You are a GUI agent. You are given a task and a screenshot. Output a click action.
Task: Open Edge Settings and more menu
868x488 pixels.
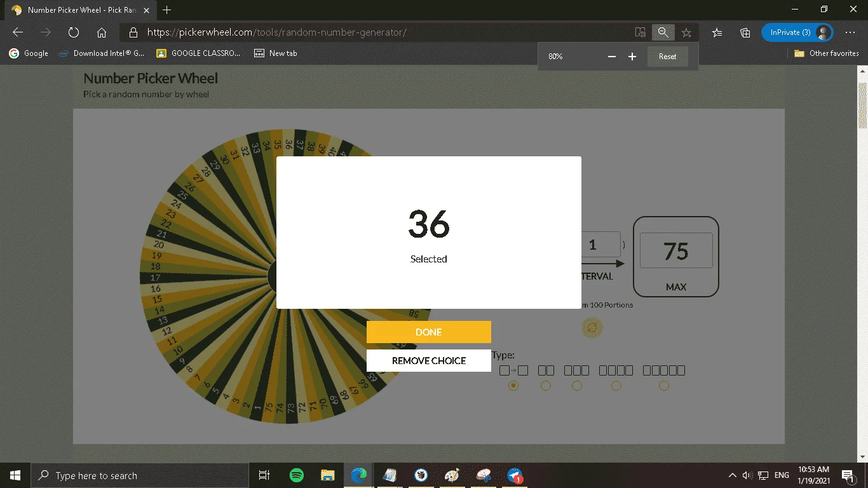tap(850, 32)
